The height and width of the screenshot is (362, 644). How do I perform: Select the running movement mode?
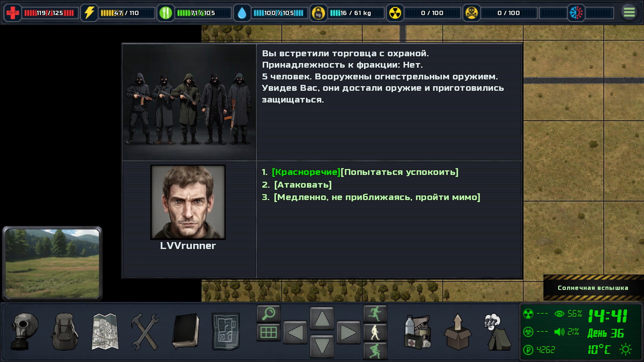click(x=375, y=314)
